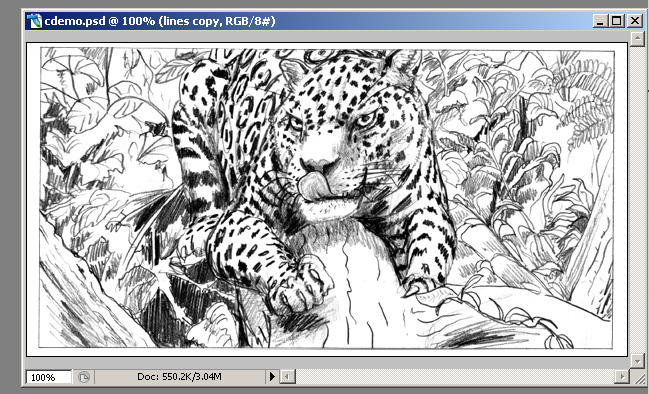Viewport: 649px width, 394px height.
Task: Click the horizontal scrollbar right arrow
Action: tap(622, 377)
